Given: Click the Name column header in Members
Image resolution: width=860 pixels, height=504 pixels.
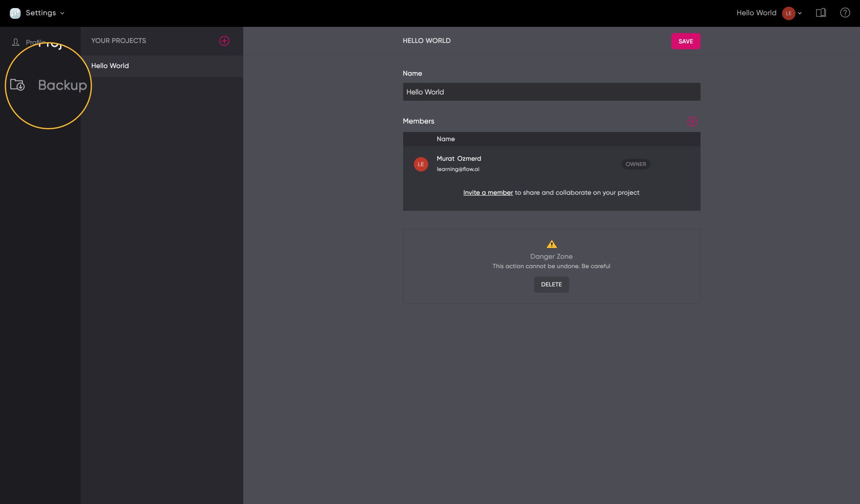Looking at the screenshot, I should point(446,139).
